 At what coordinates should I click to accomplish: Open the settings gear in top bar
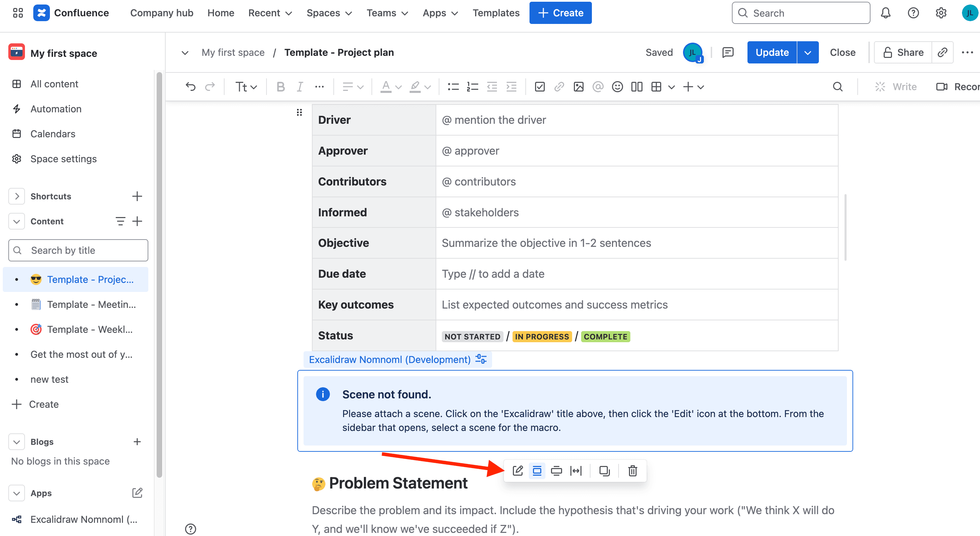[x=941, y=13]
